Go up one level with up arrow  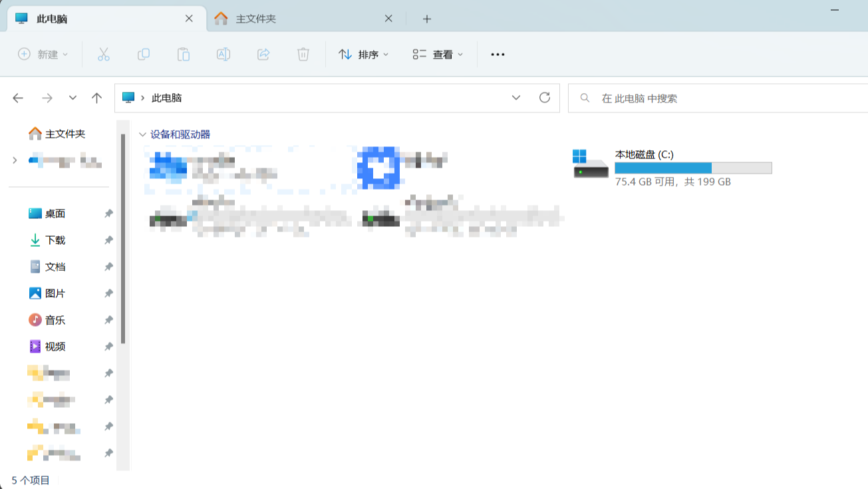(96, 98)
